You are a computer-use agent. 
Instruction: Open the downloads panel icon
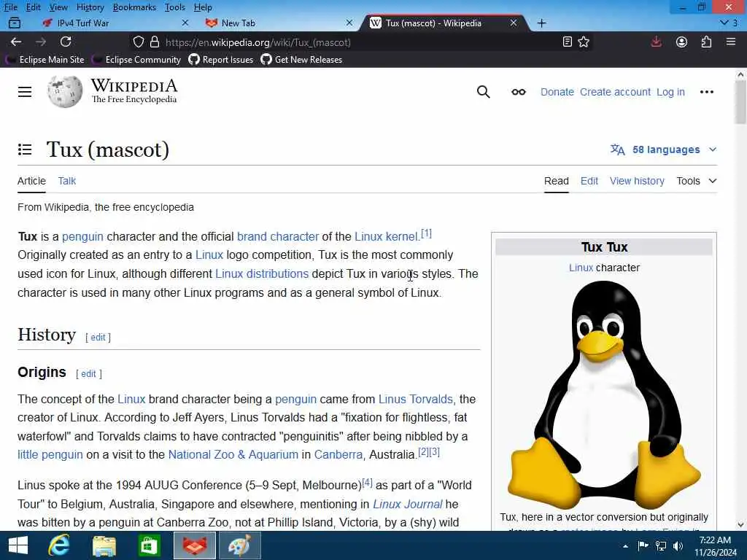tap(656, 42)
